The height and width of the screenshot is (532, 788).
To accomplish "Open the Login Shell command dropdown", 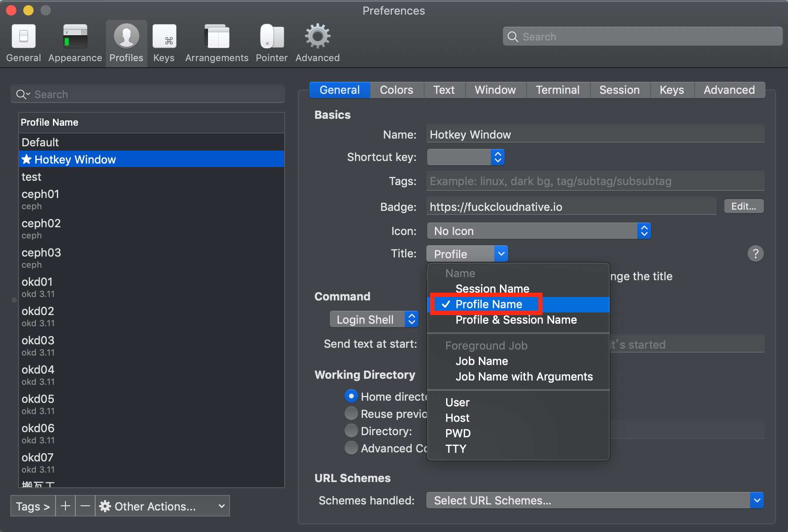I will (x=374, y=319).
